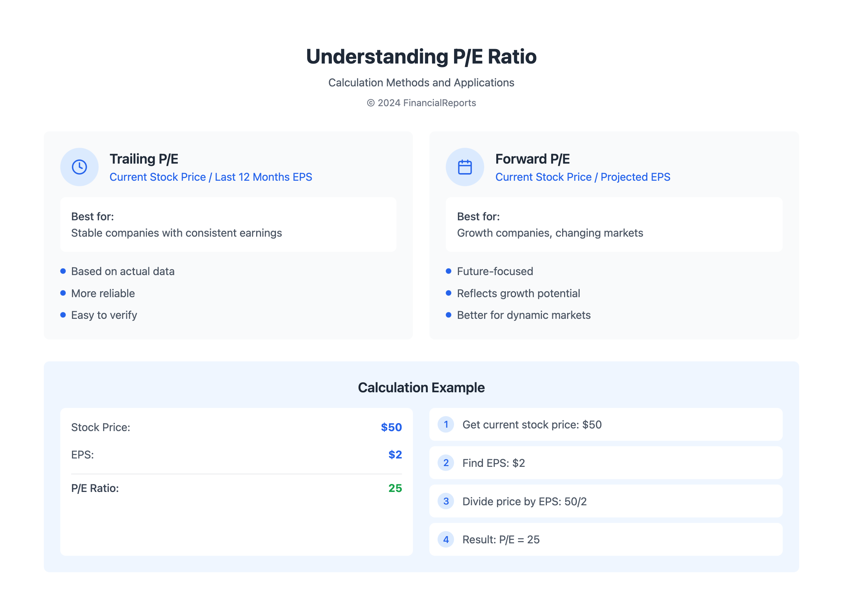Viewport: 843px width, 616px height.
Task: Click step number 2 badge
Action: pyautogui.click(x=446, y=463)
